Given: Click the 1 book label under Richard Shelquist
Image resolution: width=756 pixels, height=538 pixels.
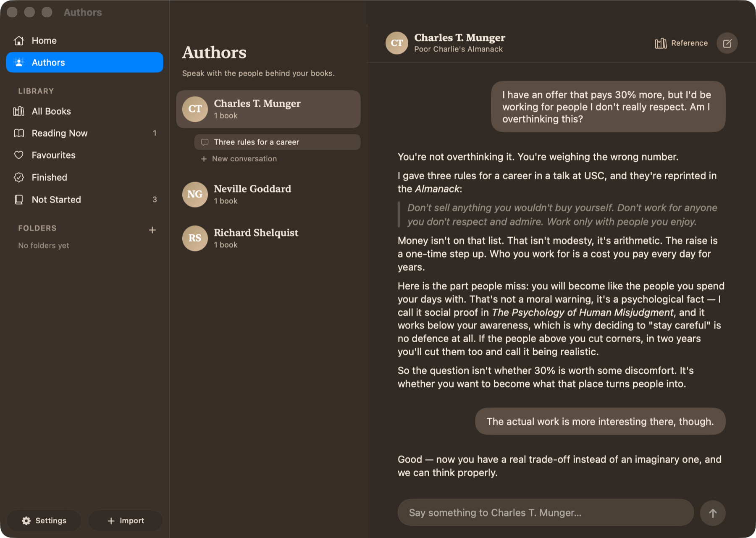Looking at the screenshot, I should point(226,245).
